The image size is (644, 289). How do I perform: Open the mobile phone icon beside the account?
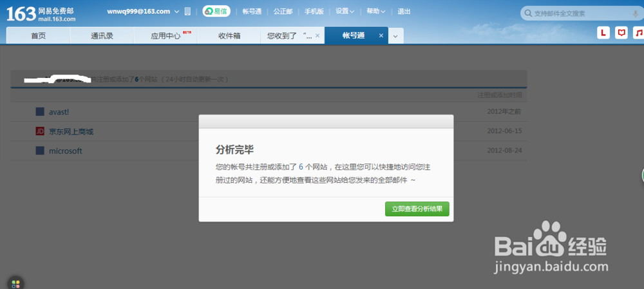(x=187, y=12)
